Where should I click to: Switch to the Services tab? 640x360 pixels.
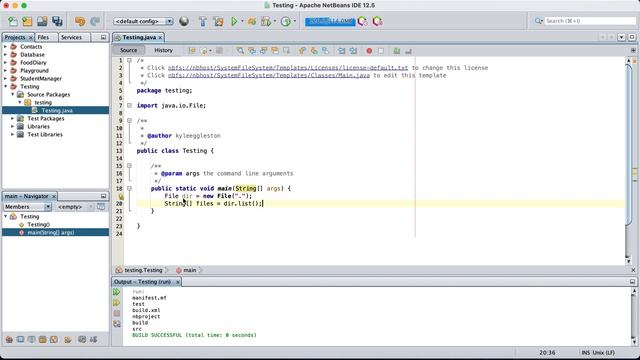(x=71, y=37)
